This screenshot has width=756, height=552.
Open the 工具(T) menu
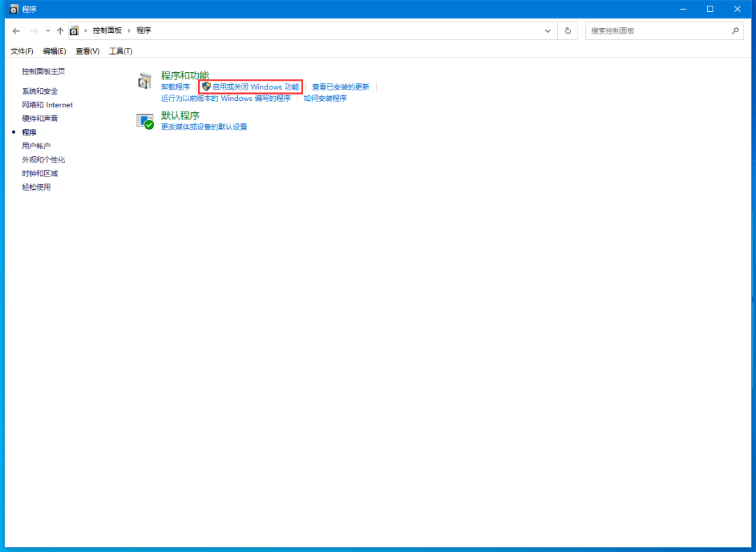point(120,51)
